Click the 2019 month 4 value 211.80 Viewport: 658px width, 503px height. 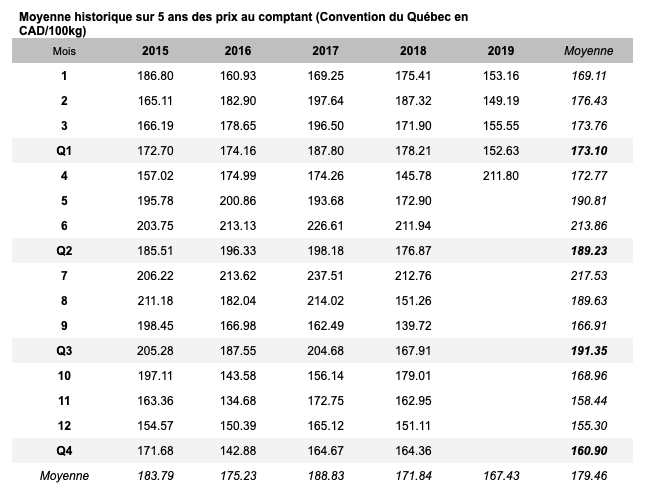(501, 175)
